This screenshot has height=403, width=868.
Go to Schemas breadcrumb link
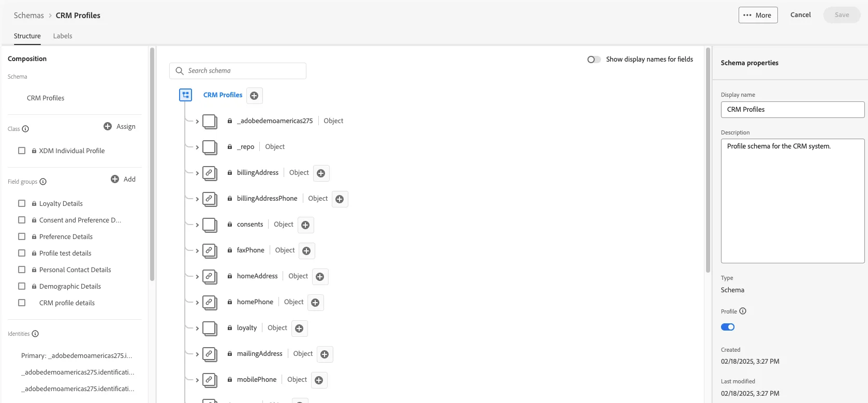coord(29,16)
